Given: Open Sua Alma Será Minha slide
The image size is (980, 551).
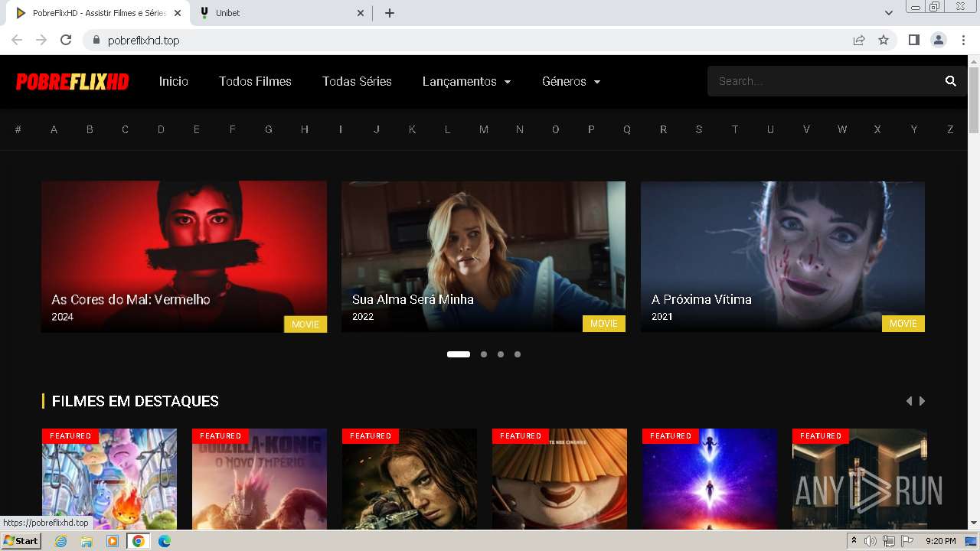Looking at the screenshot, I should pos(483,256).
